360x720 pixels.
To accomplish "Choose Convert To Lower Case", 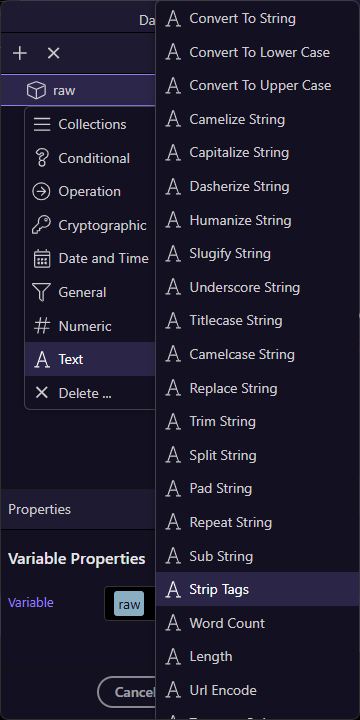I will 258,52.
